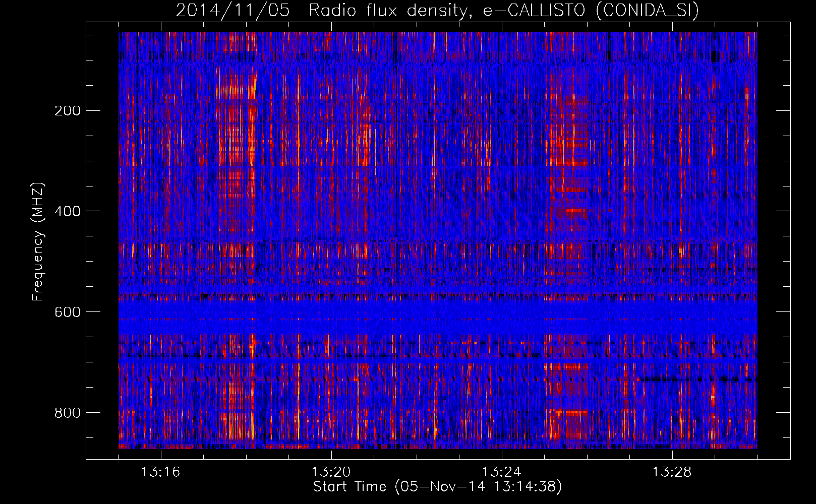Image resolution: width=816 pixels, height=504 pixels.
Task: Click 'Start Time (05-Nov-14 13:14:38)' label
Action: point(437,487)
